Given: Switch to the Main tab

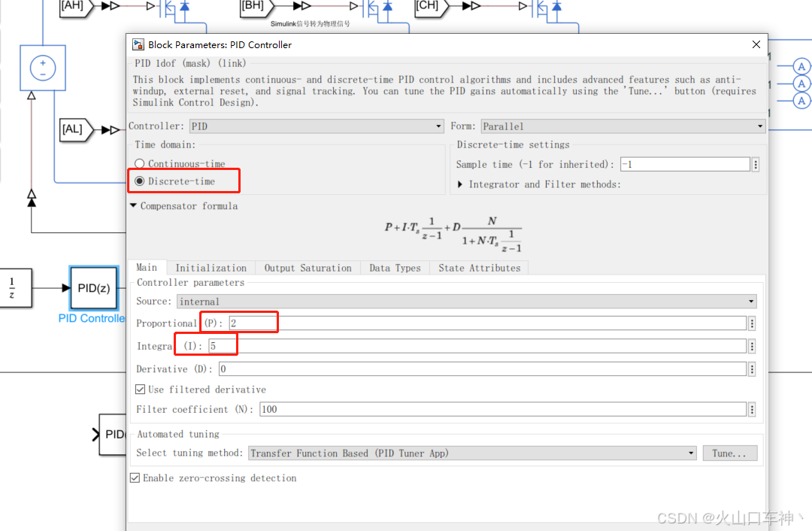Looking at the screenshot, I should [x=147, y=267].
